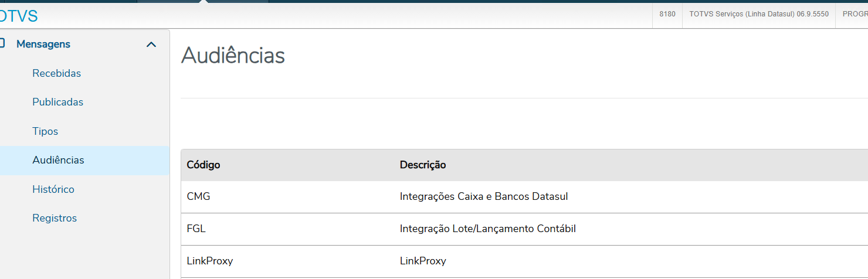Screen dimensions: 868x279
Task: Click TOTVS Serviços (Linha Datasul) header item
Action: point(759,14)
